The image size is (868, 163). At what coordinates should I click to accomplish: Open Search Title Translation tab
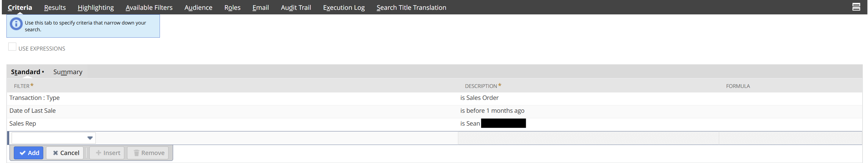(x=411, y=7)
